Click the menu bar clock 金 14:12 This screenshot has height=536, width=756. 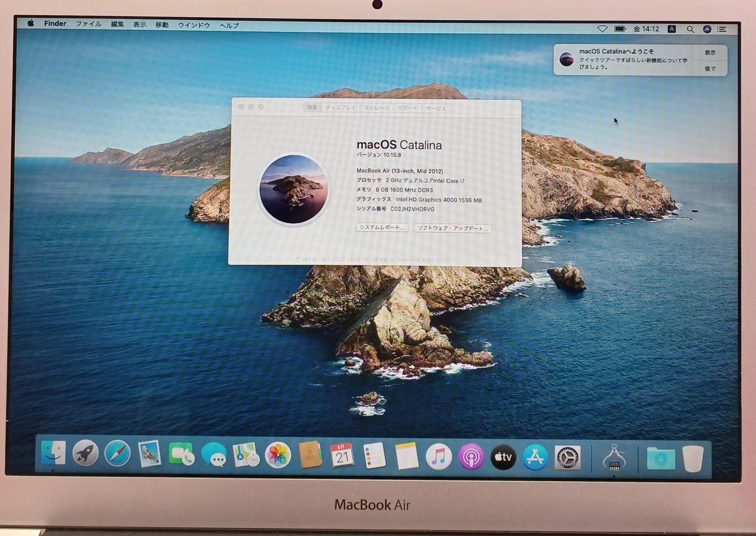[646, 28]
